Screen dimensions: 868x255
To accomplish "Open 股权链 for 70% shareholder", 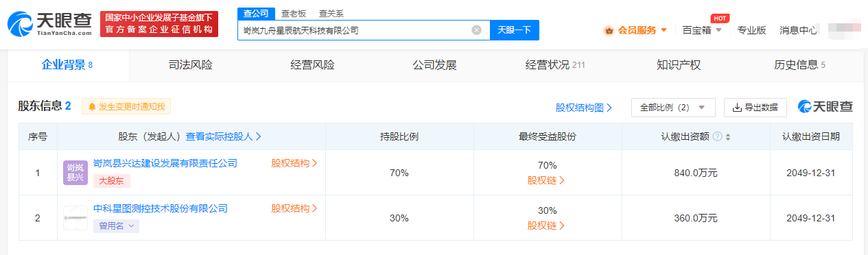I will pos(546,180).
